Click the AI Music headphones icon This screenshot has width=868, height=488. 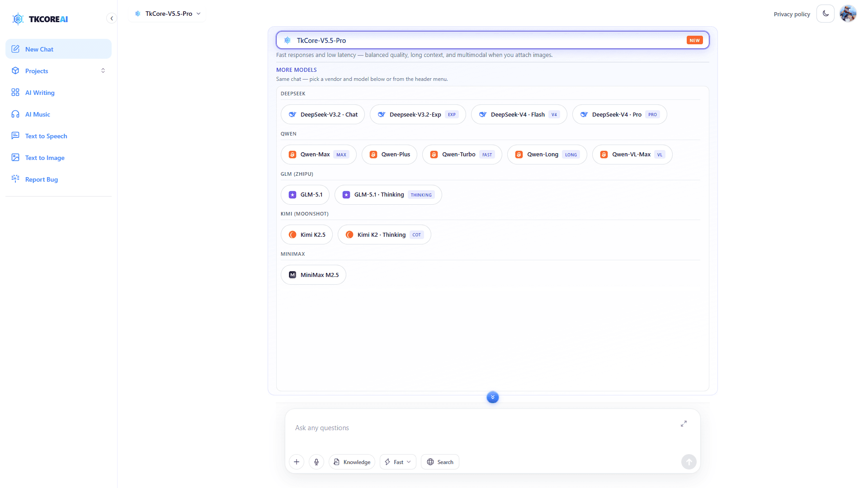point(15,114)
